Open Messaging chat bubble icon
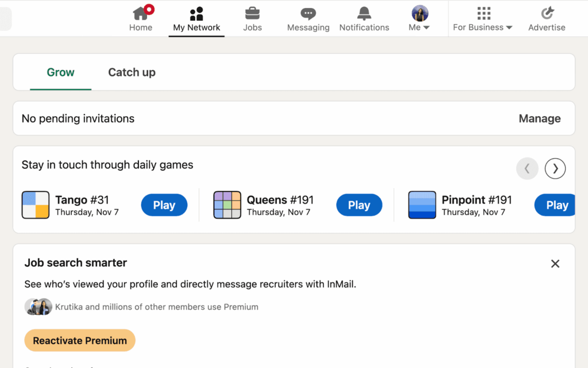This screenshot has width=588, height=368. (x=308, y=13)
